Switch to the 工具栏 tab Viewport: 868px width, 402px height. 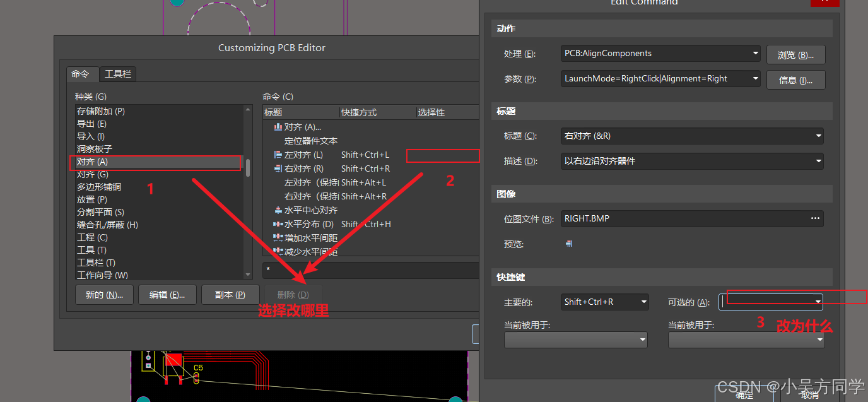[x=118, y=74]
